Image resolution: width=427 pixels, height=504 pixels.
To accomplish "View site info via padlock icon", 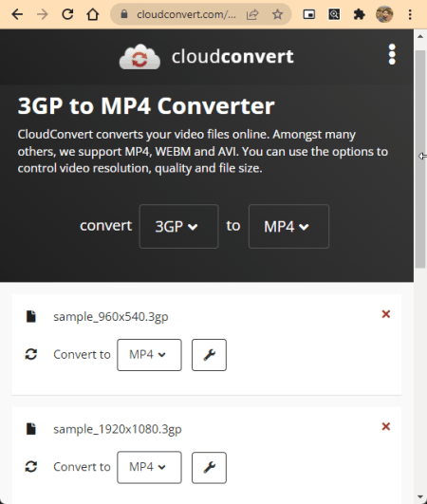I will (124, 14).
